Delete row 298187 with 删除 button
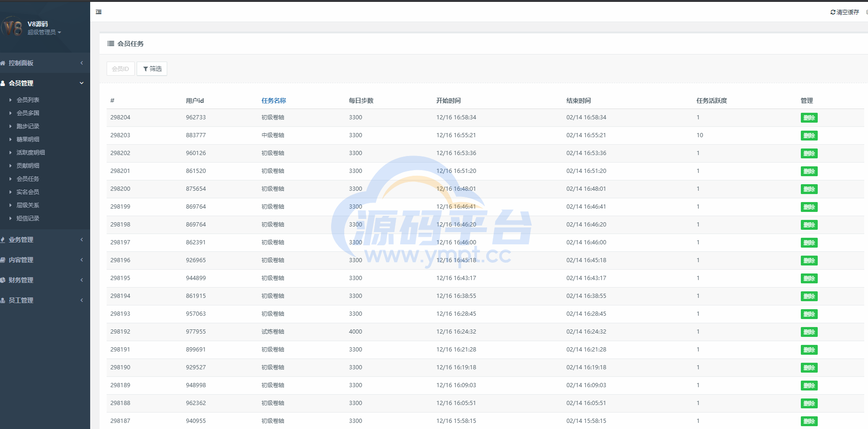 click(809, 421)
